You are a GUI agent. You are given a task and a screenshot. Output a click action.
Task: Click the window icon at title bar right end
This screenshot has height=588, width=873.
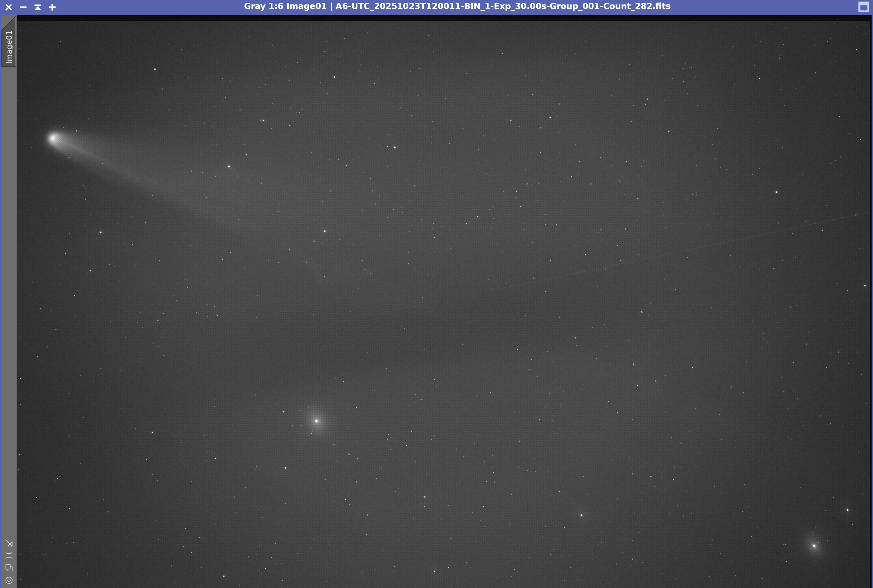pos(863,7)
